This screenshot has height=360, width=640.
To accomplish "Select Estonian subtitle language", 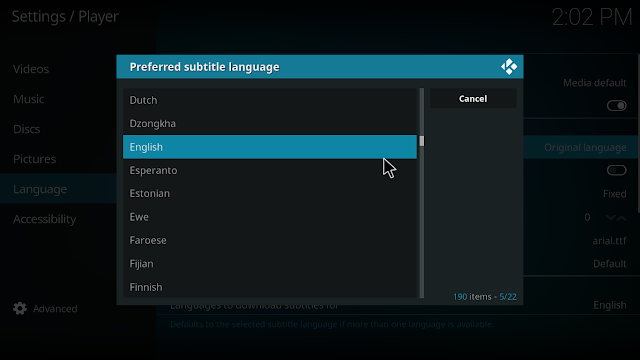I will (270, 193).
